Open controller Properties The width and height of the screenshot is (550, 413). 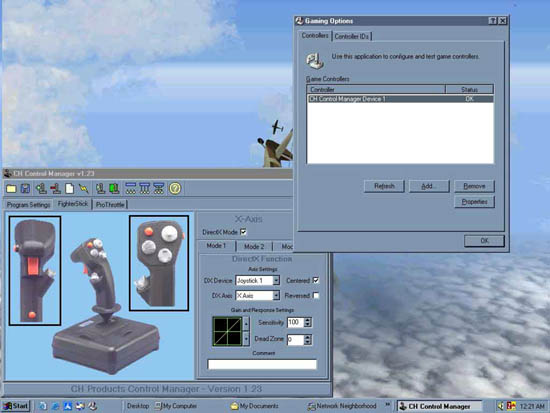pos(474,202)
